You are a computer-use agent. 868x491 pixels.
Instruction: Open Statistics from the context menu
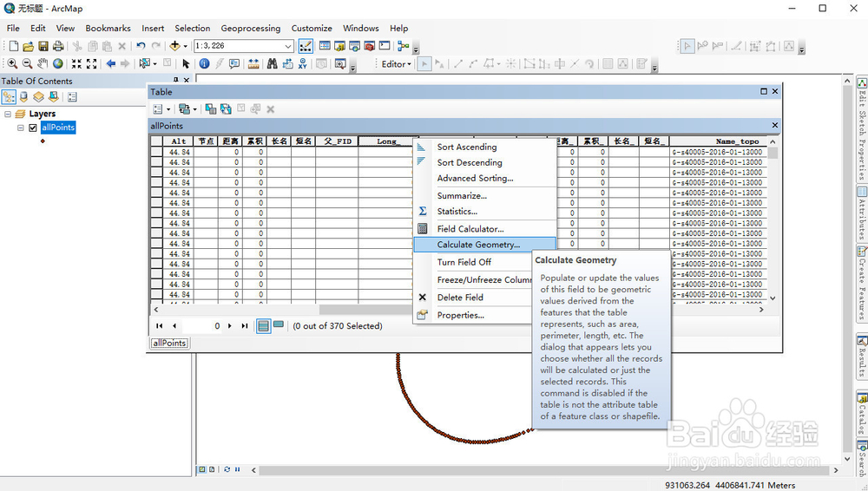coord(457,211)
